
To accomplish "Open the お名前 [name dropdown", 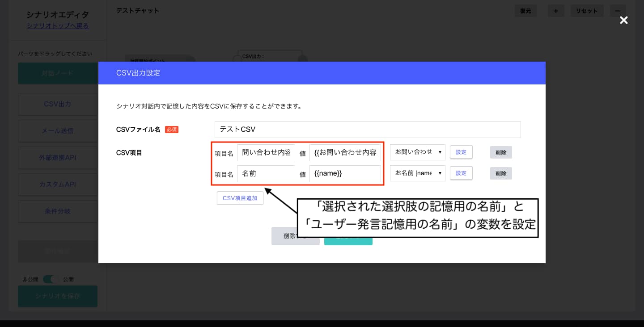I will [x=418, y=173].
